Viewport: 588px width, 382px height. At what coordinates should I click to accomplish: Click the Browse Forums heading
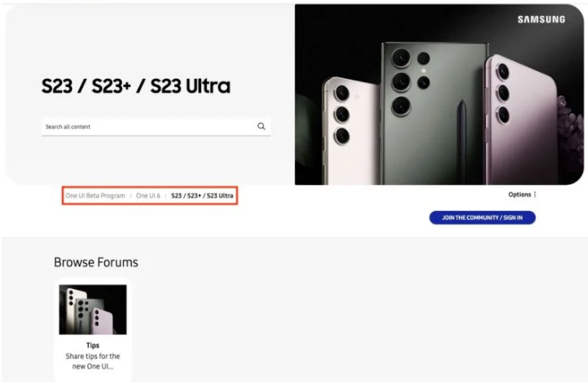[96, 262]
